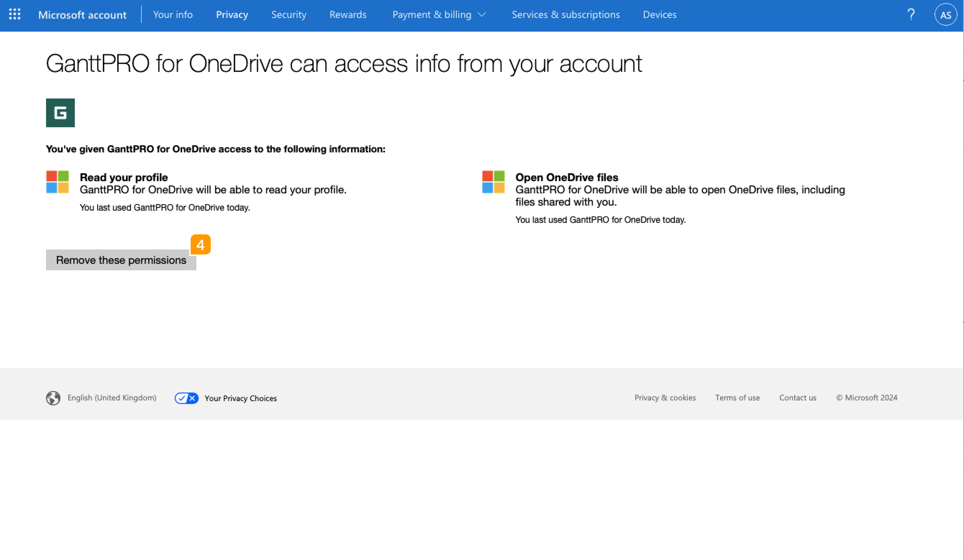Click Windows logo beside Open OneDrive files
The height and width of the screenshot is (560, 964).
(494, 182)
